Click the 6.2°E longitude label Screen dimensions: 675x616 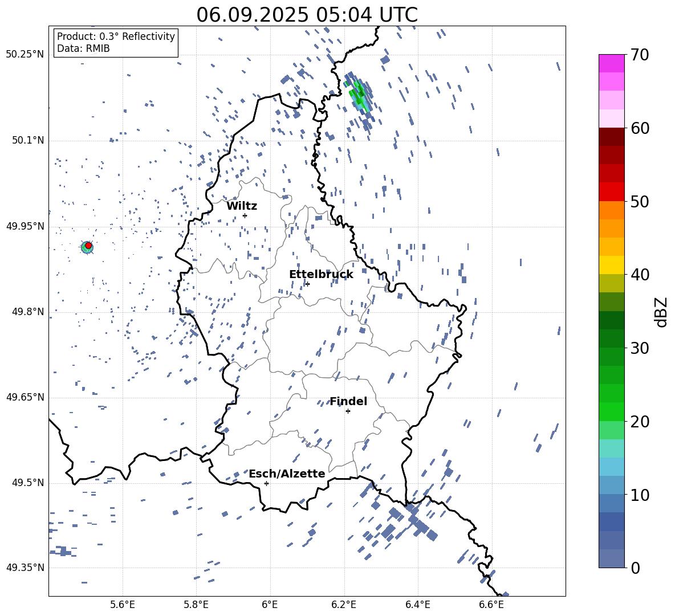coord(344,605)
